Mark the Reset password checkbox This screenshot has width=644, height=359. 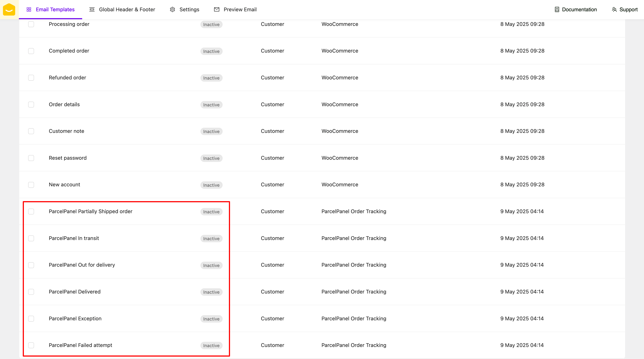coord(31,158)
